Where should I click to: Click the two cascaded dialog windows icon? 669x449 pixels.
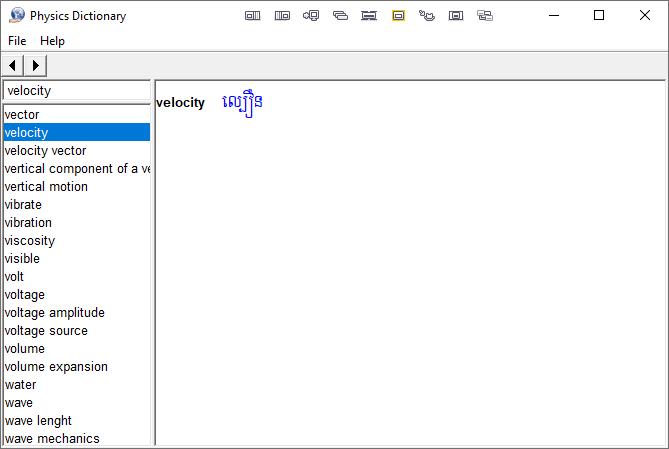(x=485, y=16)
